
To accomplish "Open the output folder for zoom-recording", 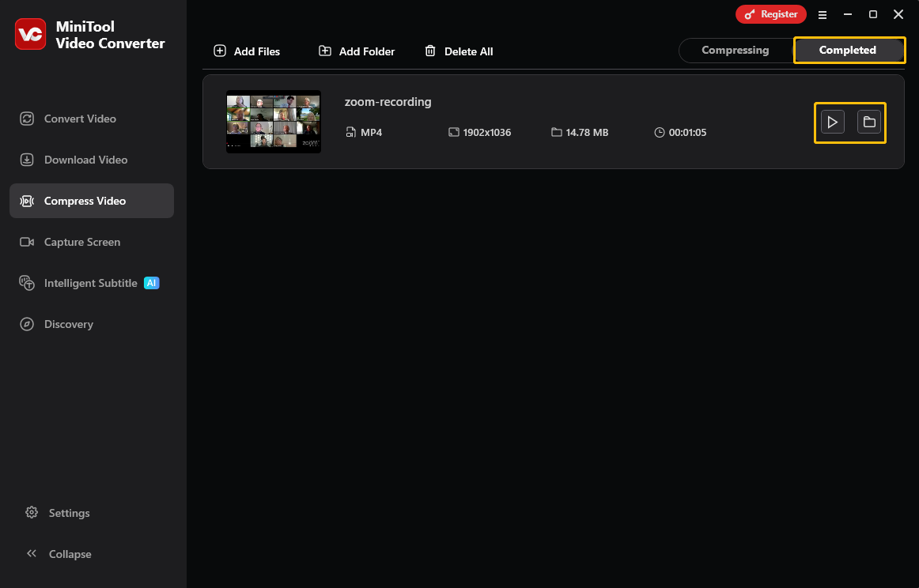I will coord(869,122).
